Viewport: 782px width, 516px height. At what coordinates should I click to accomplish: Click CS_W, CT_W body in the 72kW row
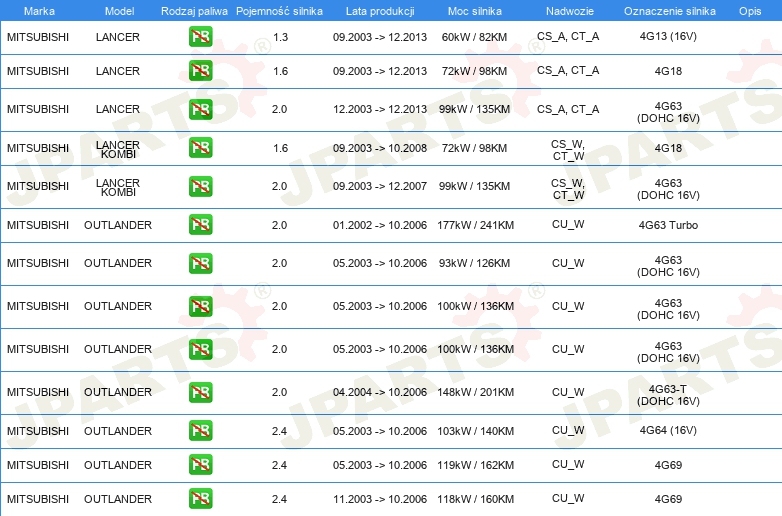click(568, 150)
